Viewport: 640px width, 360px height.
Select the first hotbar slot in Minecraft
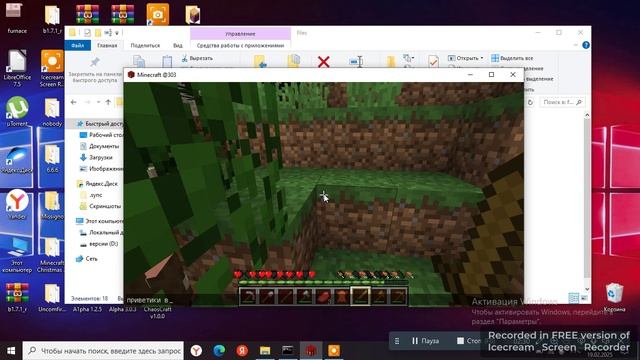(248, 296)
